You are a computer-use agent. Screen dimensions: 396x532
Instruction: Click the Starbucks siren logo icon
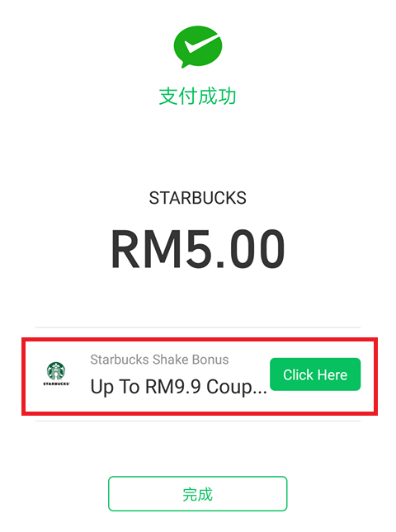click(56, 371)
